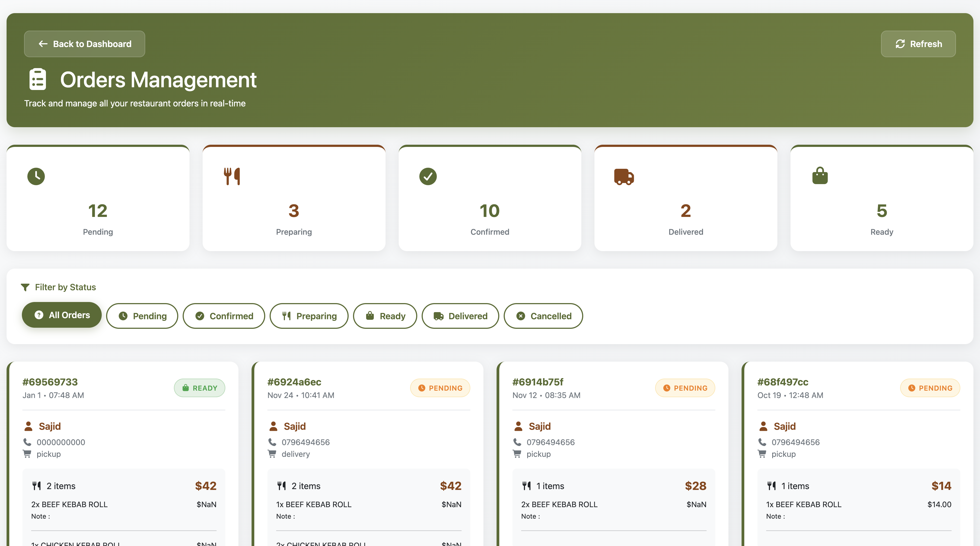Click the person icon in order #69569733
This screenshot has width=980, height=546.
click(x=28, y=426)
